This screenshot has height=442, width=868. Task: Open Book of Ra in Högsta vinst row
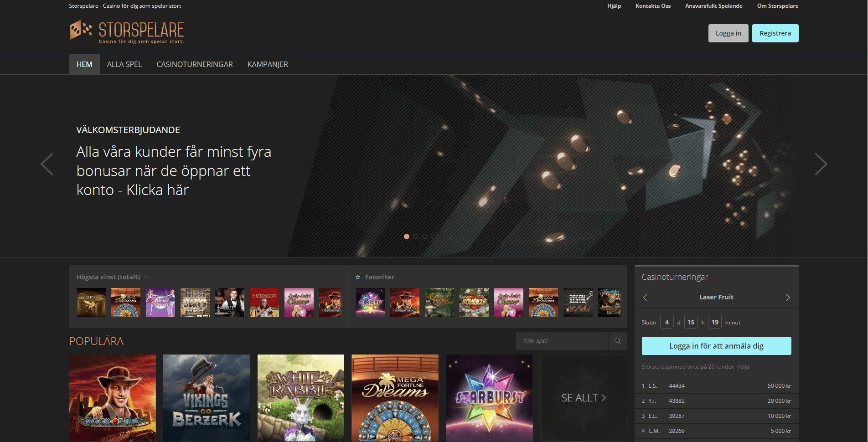click(331, 303)
